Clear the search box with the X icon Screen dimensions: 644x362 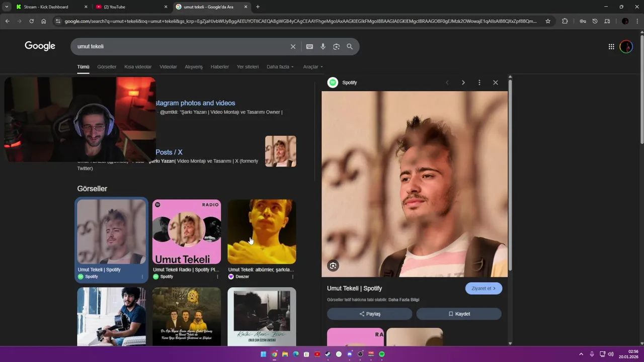[293, 47]
